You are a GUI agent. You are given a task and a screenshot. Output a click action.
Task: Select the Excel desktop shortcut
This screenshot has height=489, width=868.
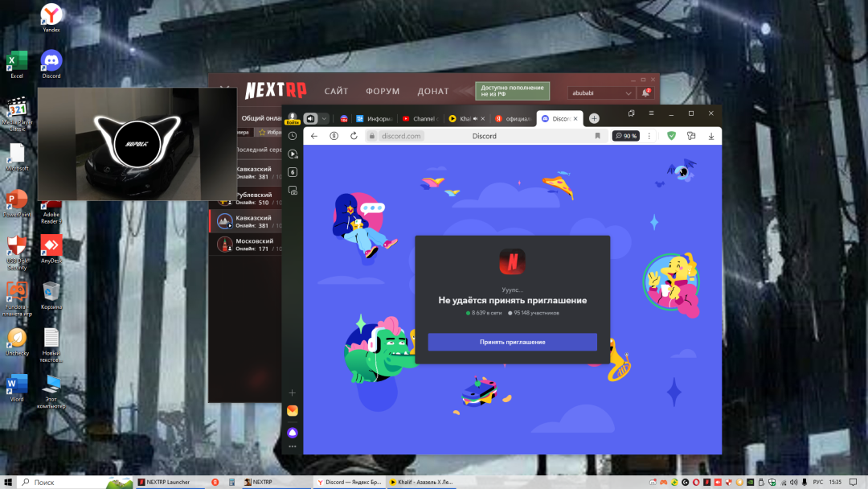click(17, 64)
